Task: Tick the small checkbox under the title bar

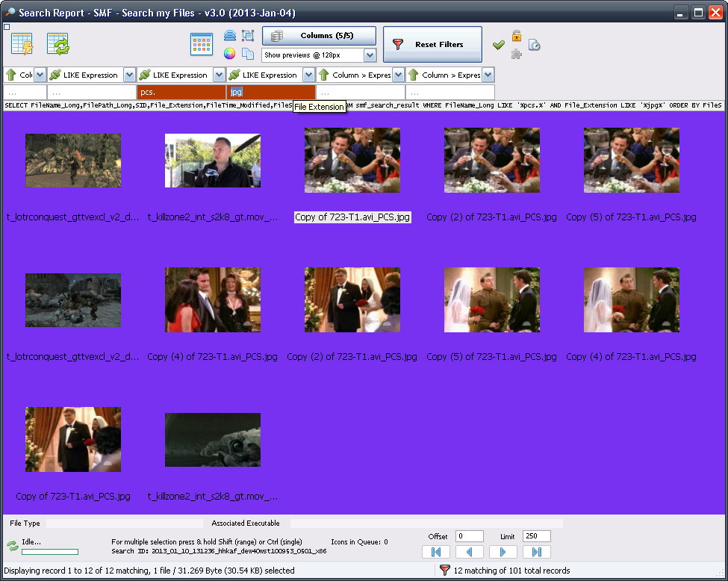Action: click(x=7, y=27)
